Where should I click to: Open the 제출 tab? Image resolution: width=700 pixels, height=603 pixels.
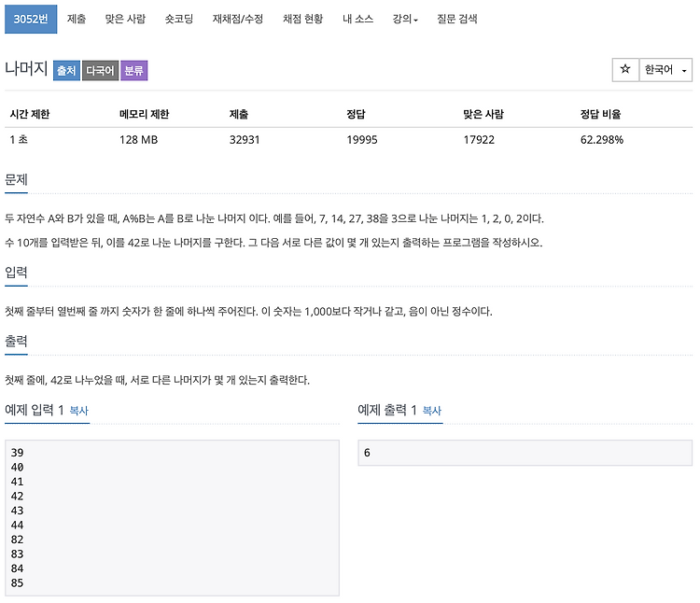click(77, 19)
